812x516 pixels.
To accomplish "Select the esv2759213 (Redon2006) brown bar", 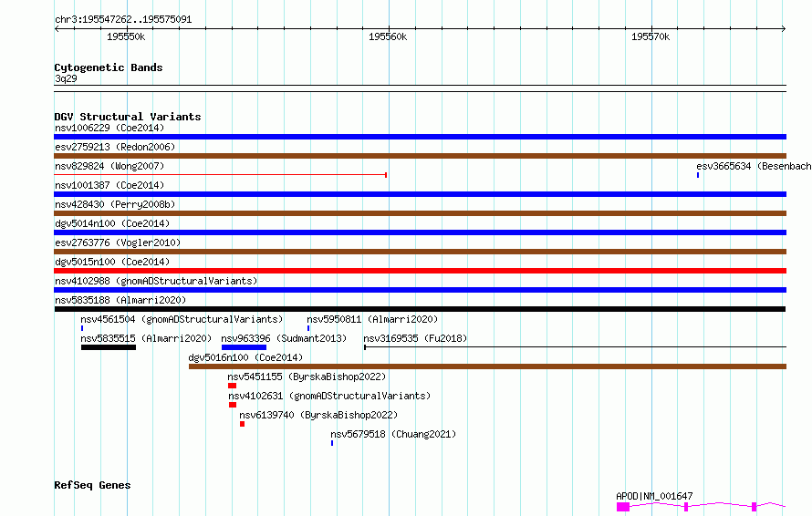I will point(420,156).
